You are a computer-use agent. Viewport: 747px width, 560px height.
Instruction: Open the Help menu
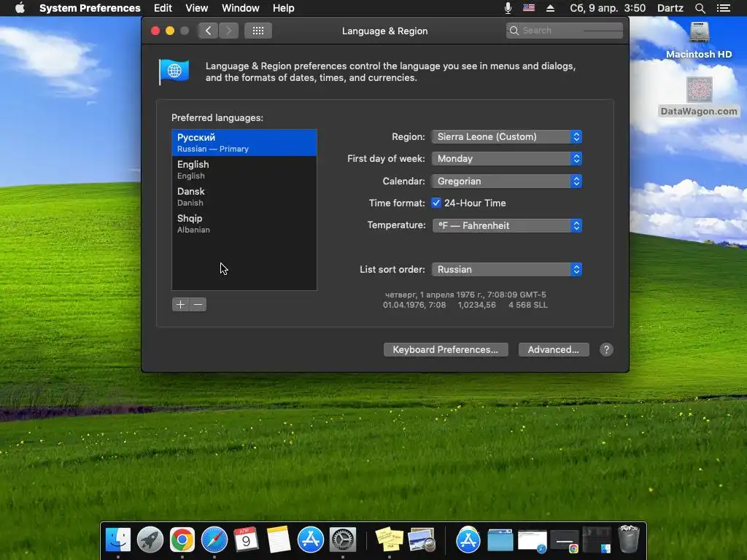[x=284, y=8]
